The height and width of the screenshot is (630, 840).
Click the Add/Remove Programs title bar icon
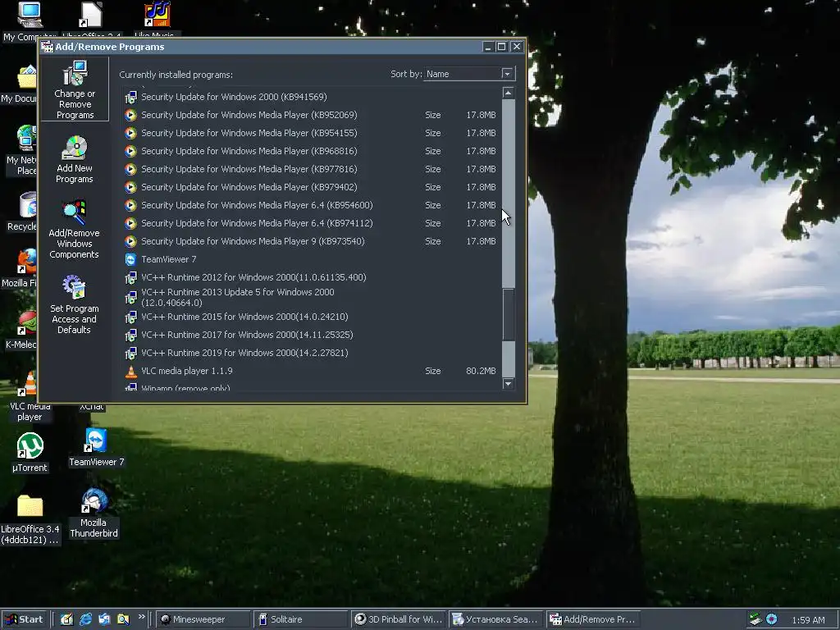pos(47,47)
